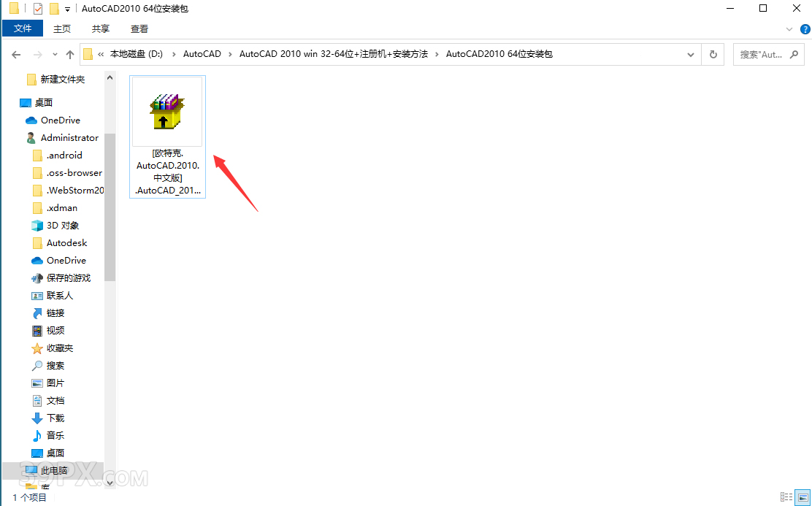Viewport: 812px width, 506px height.
Task: Navigate back with the back arrow
Action: coord(16,54)
